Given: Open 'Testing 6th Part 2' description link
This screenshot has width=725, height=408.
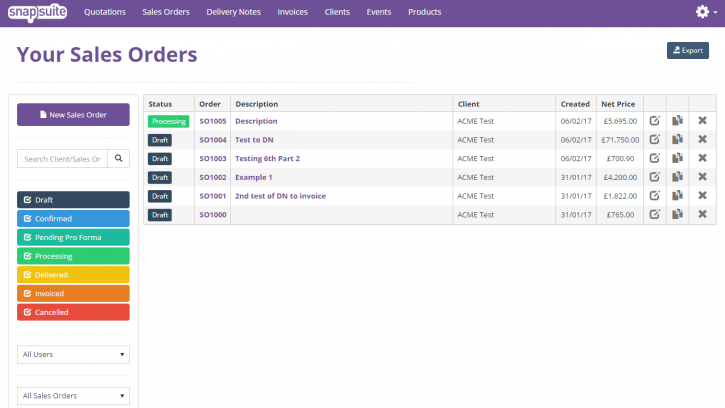Looking at the screenshot, I should pos(267,159).
